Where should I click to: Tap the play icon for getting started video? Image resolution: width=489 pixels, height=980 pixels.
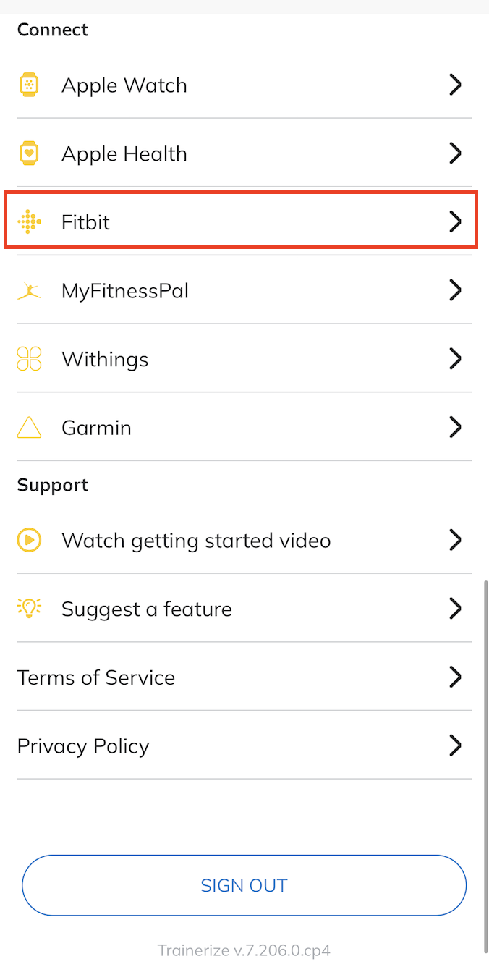28,540
